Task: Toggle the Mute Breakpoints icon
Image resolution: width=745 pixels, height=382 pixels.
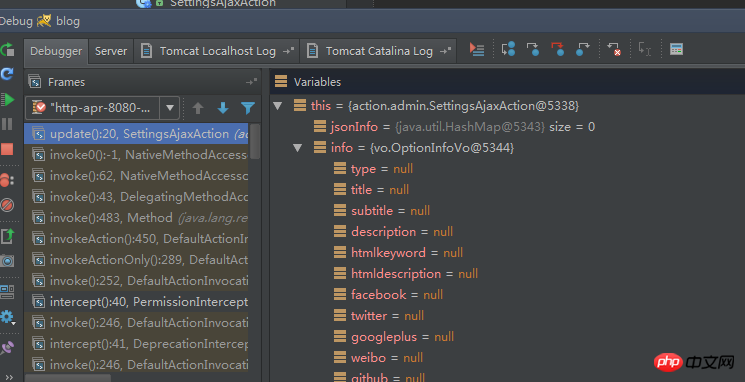Action: coord(7,205)
